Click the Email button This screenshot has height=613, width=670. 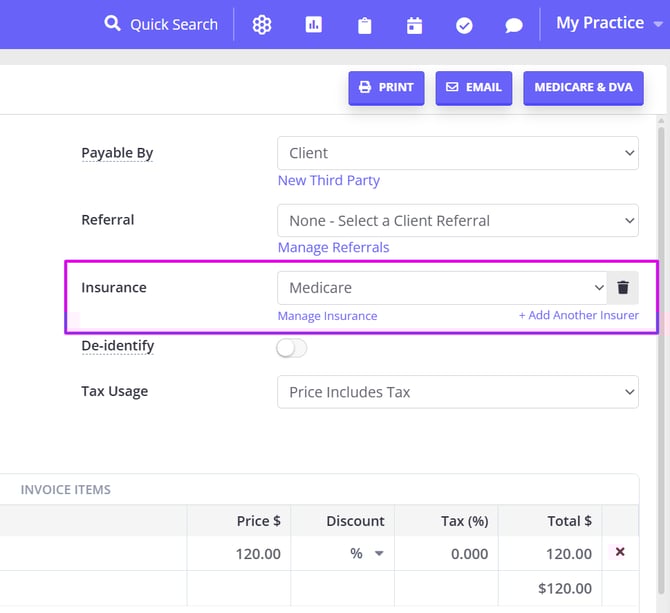(x=474, y=88)
